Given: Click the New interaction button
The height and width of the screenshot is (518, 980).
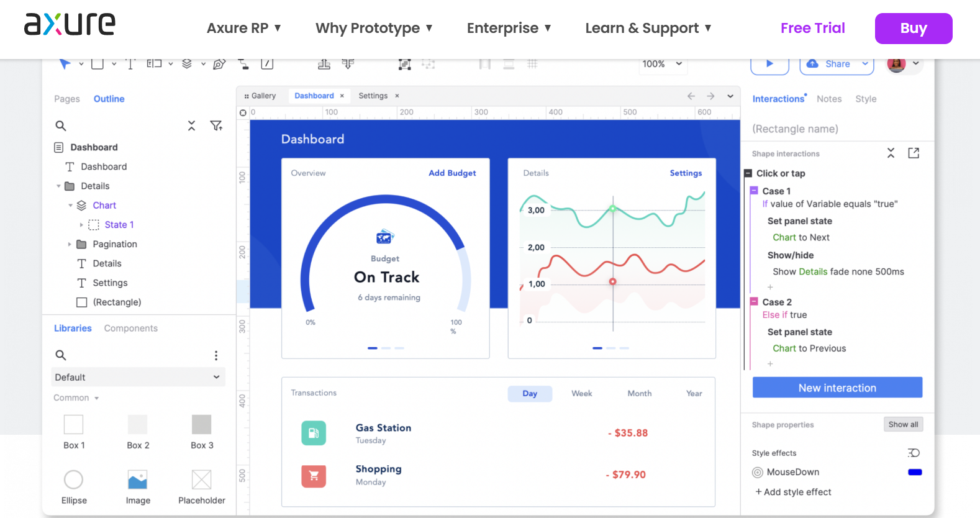Looking at the screenshot, I should click(x=837, y=388).
